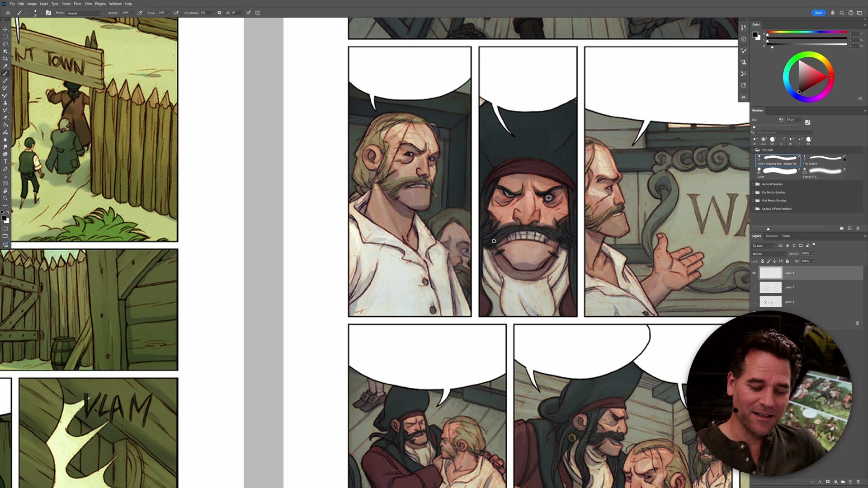Open the Filter menu
Screen dimensions: 868x488
click(x=77, y=4)
